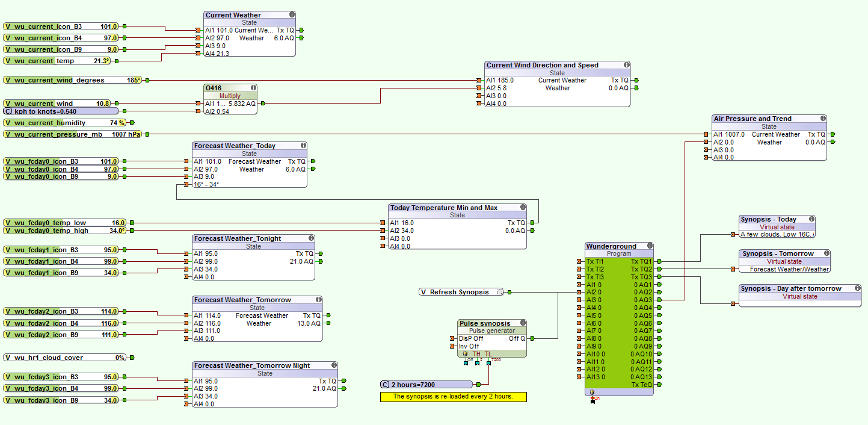Toggle the V_Refresh Synopsis round button
The width and height of the screenshot is (868, 425).
click(499, 292)
